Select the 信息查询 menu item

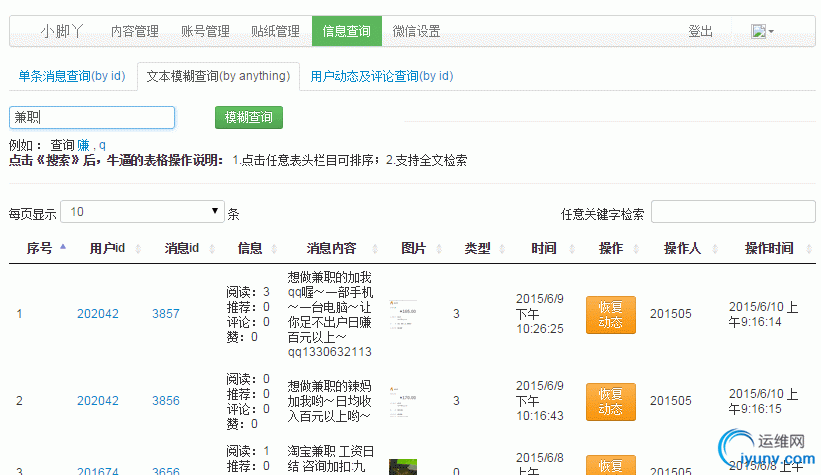(x=347, y=31)
